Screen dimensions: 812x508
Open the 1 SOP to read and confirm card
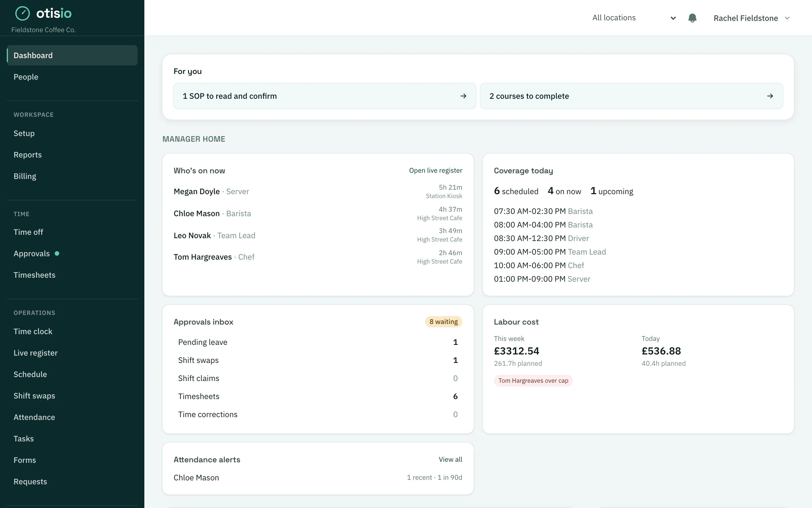tap(325, 96)
